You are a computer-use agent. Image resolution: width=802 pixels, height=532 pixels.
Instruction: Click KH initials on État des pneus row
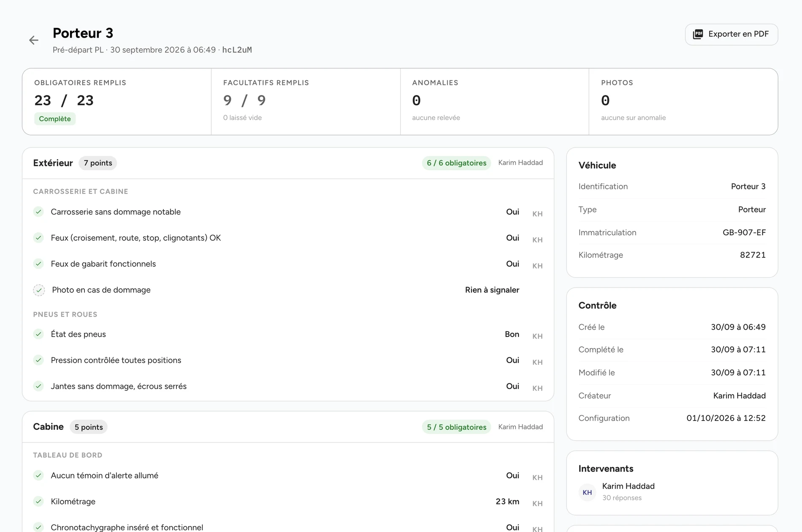click(537, 336)
